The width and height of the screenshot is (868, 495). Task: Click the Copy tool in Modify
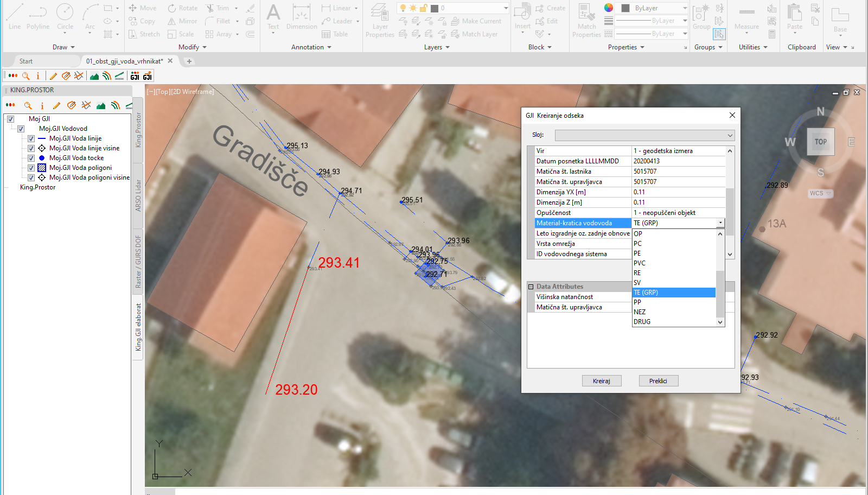(142, 21)
